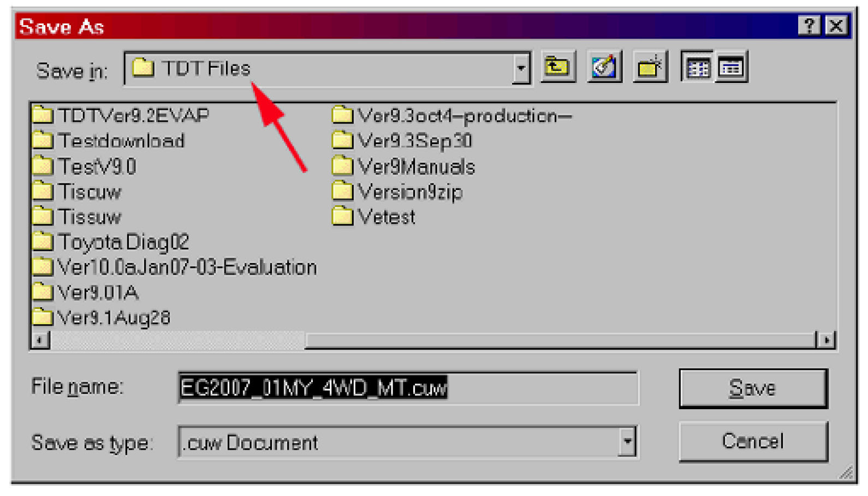Open the Save in dropdown list
The height and width of the screenshot is (496, 868).
click(521, 69)
